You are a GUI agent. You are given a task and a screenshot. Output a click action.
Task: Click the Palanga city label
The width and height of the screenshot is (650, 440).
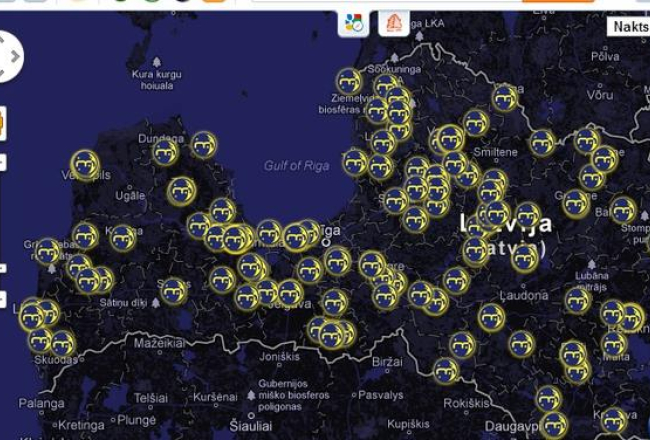tap(41, 403)
